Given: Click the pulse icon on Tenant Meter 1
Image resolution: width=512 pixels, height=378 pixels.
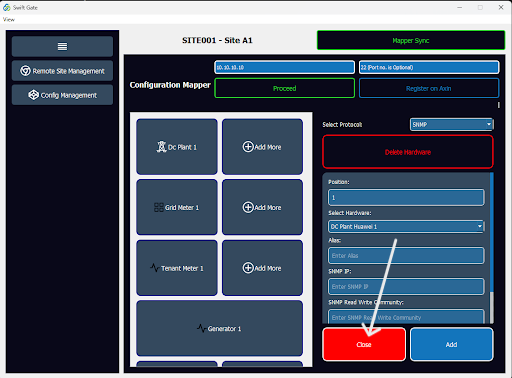Looking at the screenshot, I should coord(154,268).
